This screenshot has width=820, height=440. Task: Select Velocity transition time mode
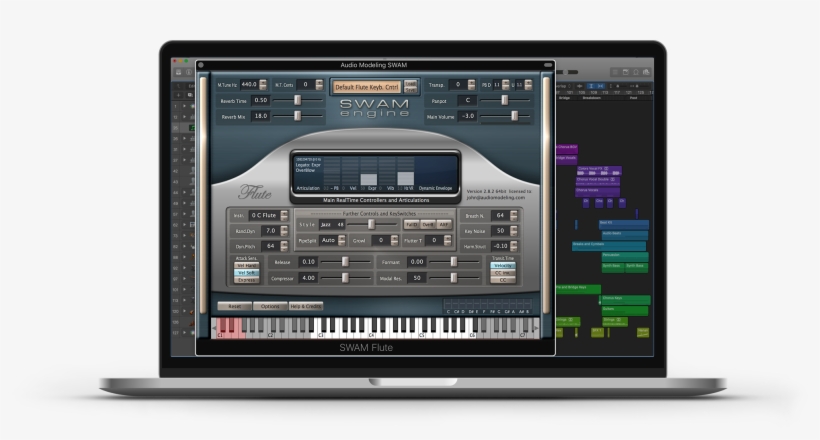pos(503,266)
